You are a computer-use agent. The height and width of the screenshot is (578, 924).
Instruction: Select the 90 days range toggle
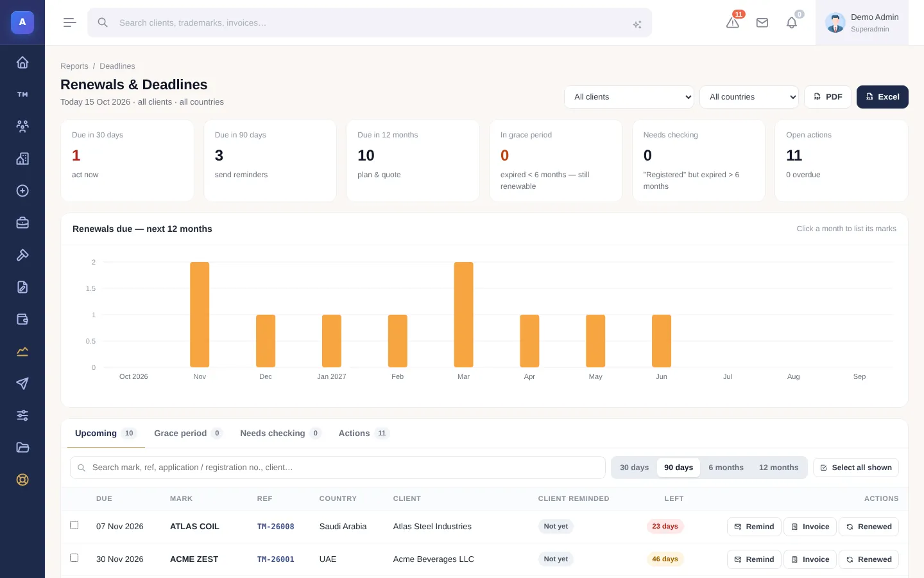[x=678, y=468]
